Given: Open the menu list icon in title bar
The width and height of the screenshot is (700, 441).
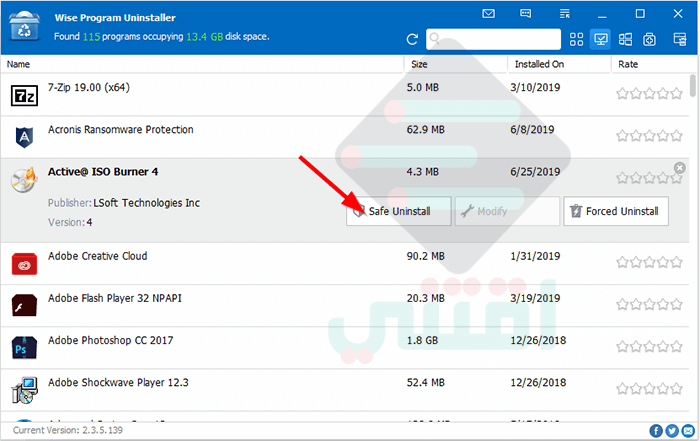Looking at the screenshot, I should pyautogui.click(x=565, y=13).
